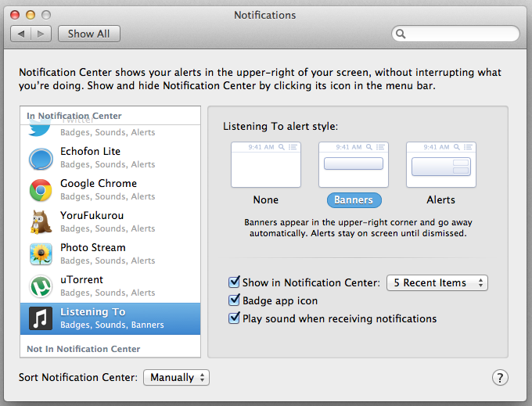Click the uTorrent green icon
This screenshot has height=406, width=532.
point(41,286)
